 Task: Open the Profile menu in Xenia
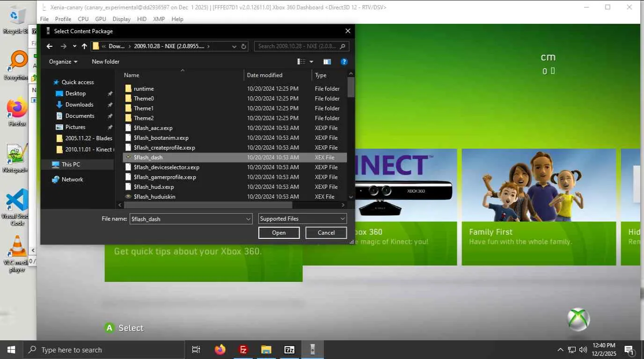click(63, 19)
